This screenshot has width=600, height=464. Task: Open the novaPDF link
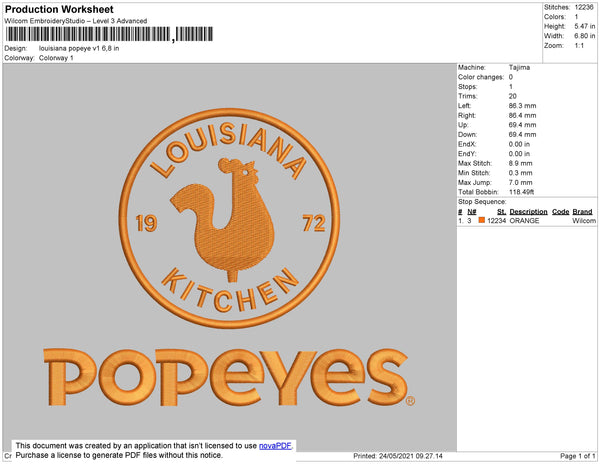[x=275, y=446]
